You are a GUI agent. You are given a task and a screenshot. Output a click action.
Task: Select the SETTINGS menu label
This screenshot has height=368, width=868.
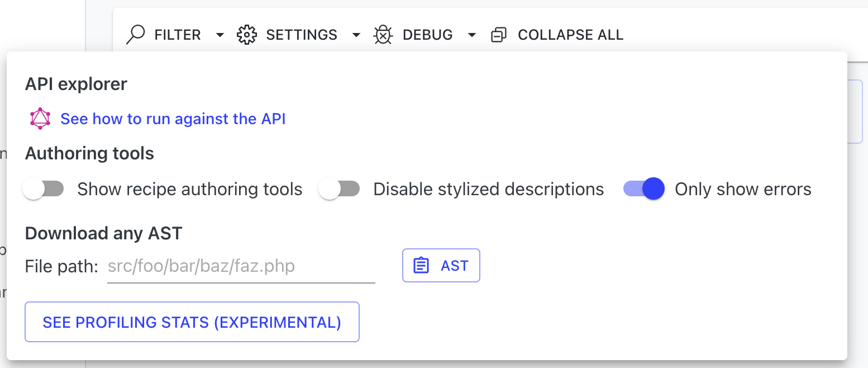302,35
